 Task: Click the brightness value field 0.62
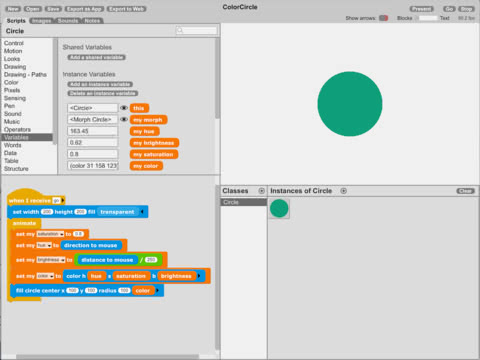[x=93, y=142]
